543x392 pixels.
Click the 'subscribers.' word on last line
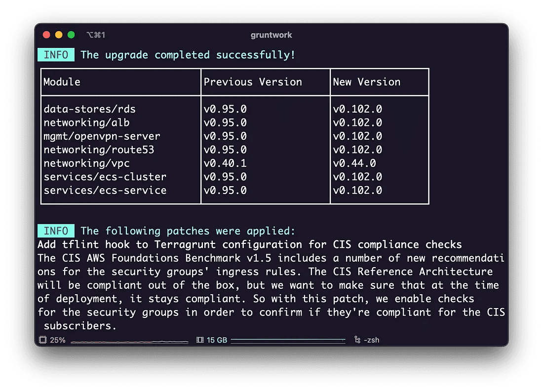(x=80, y=326)
